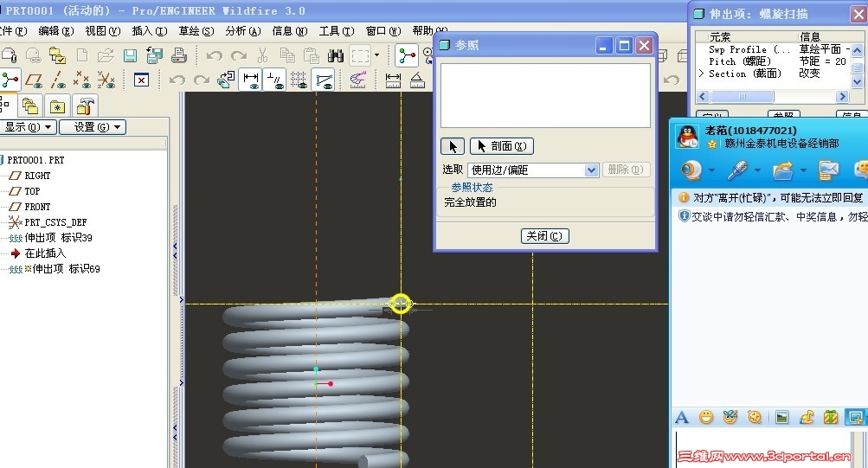This screenshot has width=868, height=468.
Task: Toggle coordinate system display
Action: (x=106, y=80)
